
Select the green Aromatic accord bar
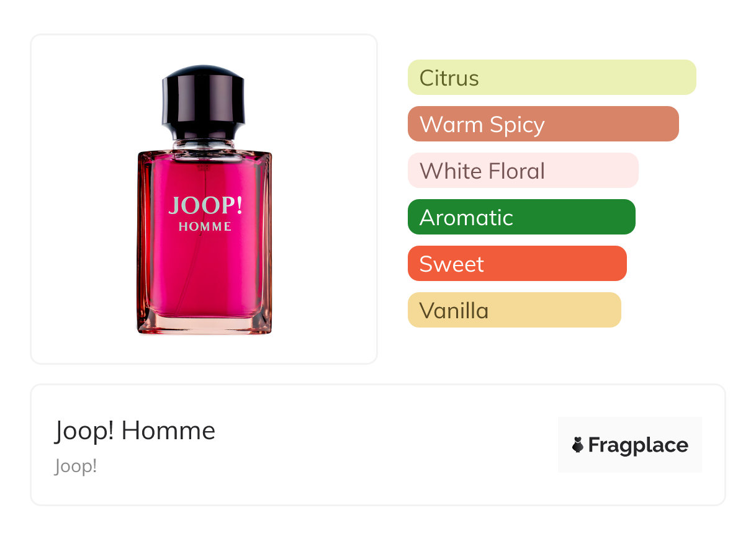521,217
